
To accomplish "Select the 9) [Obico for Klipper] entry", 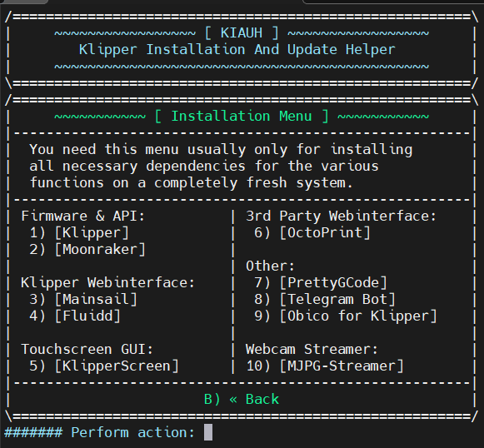I will (x=346, y=316).
